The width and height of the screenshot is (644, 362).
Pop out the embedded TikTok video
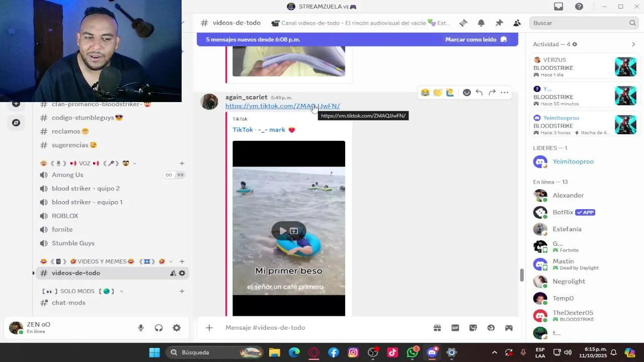coord(294,231)
